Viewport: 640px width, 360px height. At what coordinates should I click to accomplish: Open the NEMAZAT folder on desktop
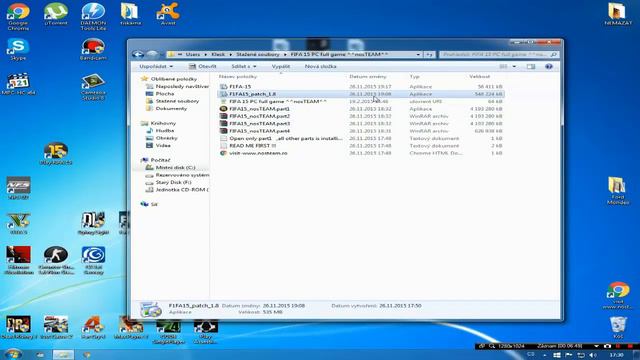618,14
